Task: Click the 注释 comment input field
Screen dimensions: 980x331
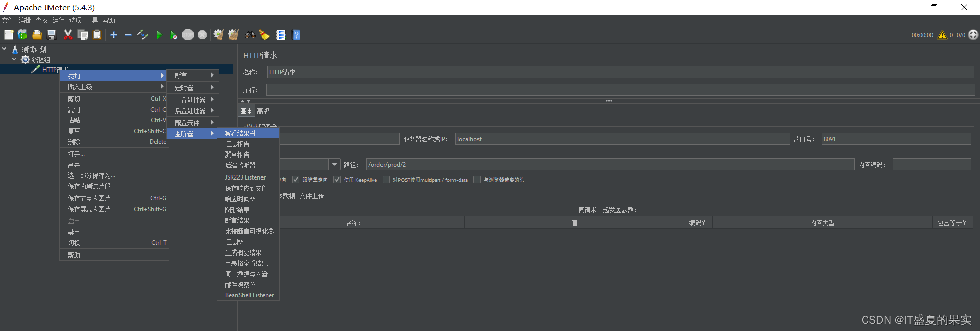Action: tap(620, 90)
